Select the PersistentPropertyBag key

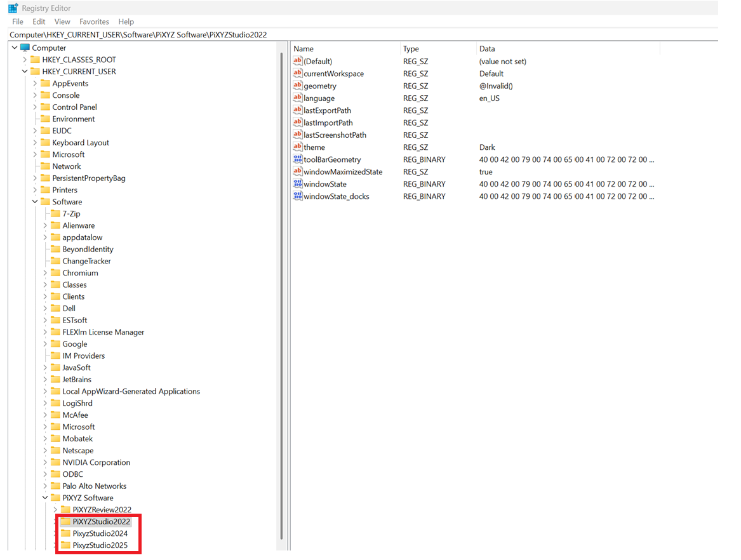coord(89,178)
